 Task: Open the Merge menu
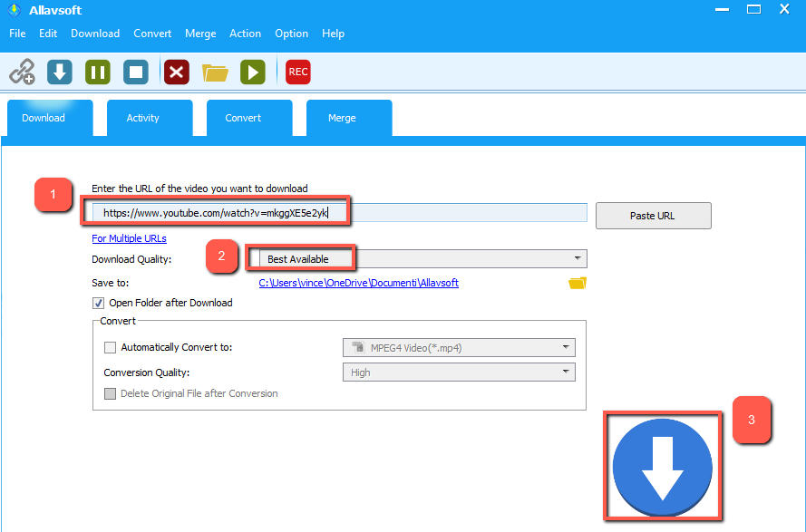[200, 34]
